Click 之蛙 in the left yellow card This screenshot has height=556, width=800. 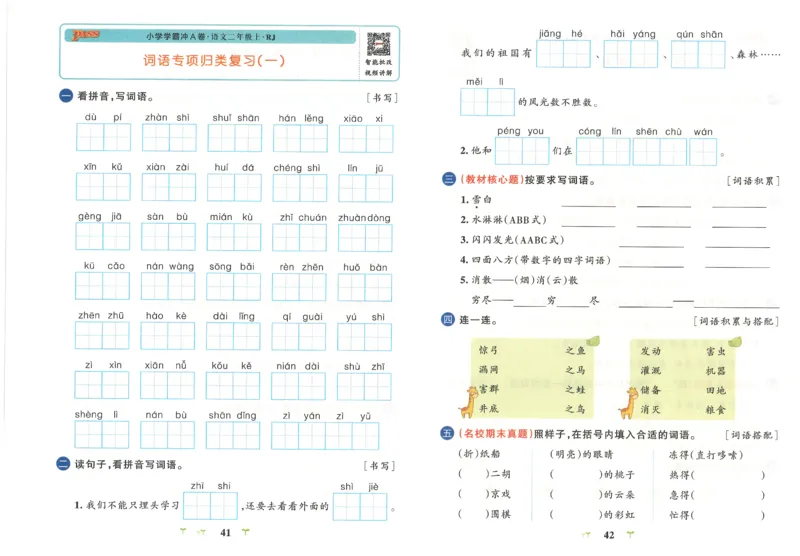575,389
